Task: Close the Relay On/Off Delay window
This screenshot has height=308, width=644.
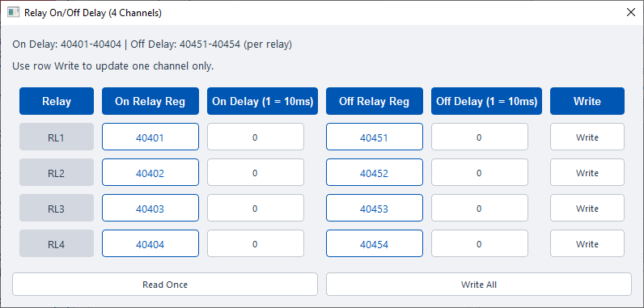Action: (631, 12)
